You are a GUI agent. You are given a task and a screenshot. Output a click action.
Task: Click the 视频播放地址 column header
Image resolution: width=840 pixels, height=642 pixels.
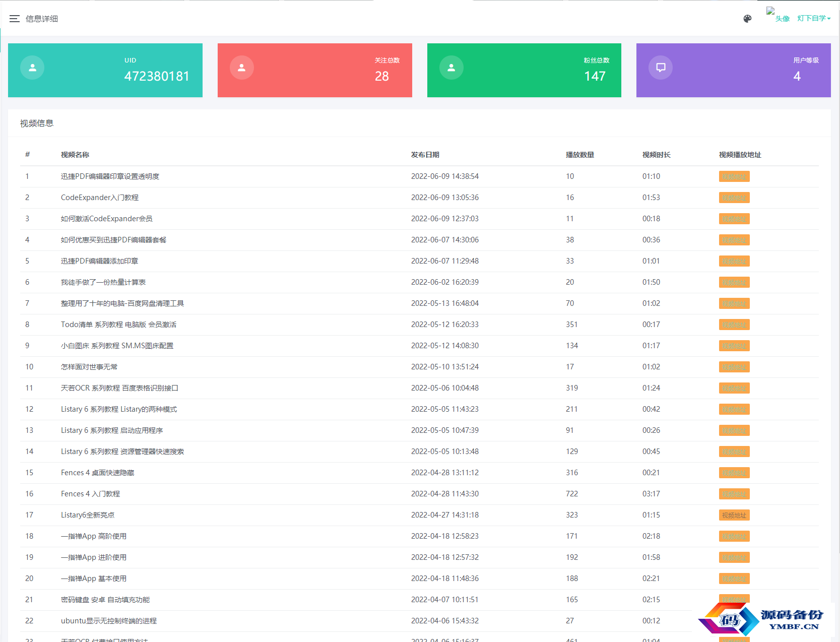[740, 155]
